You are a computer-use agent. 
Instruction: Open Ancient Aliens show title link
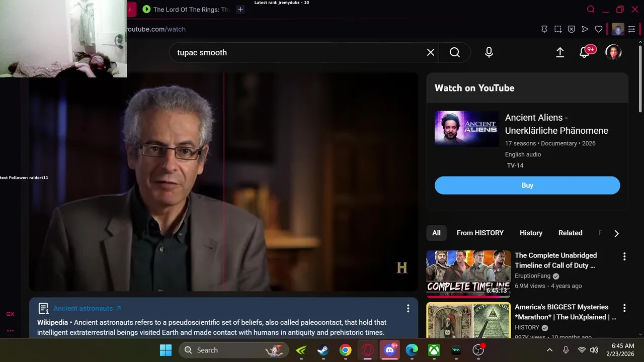556,124
